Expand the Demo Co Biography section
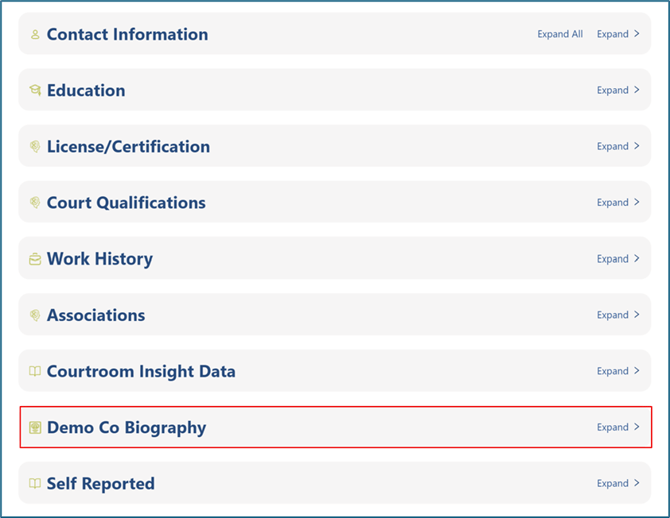The image size is (670, 518). pos(618,427)
